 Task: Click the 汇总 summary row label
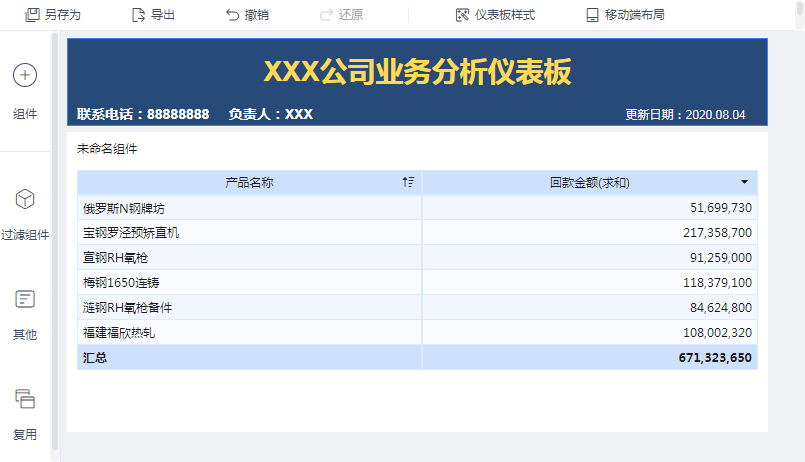(95, 358)
